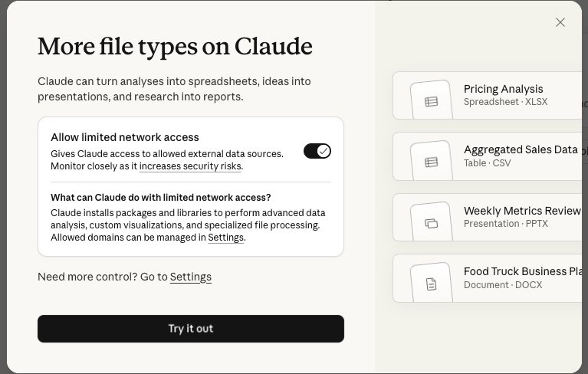588x374 pixels.
Task: Close the dialog with the X icon
Action: 560,22
